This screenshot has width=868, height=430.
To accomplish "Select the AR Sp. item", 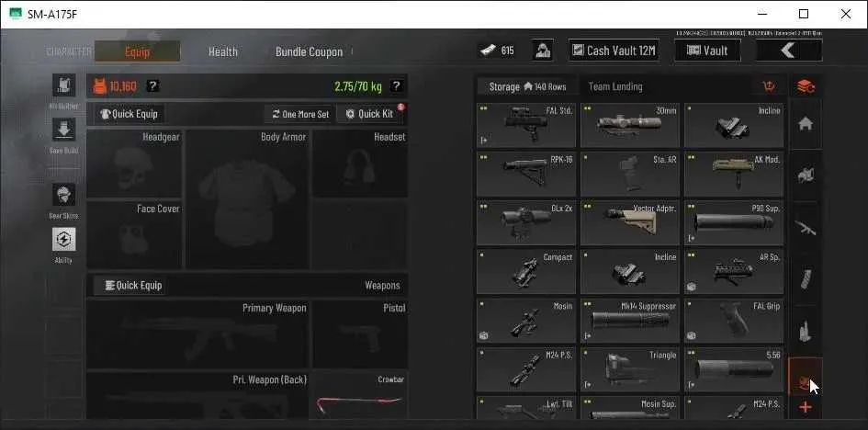I will [x=734, y=272].
